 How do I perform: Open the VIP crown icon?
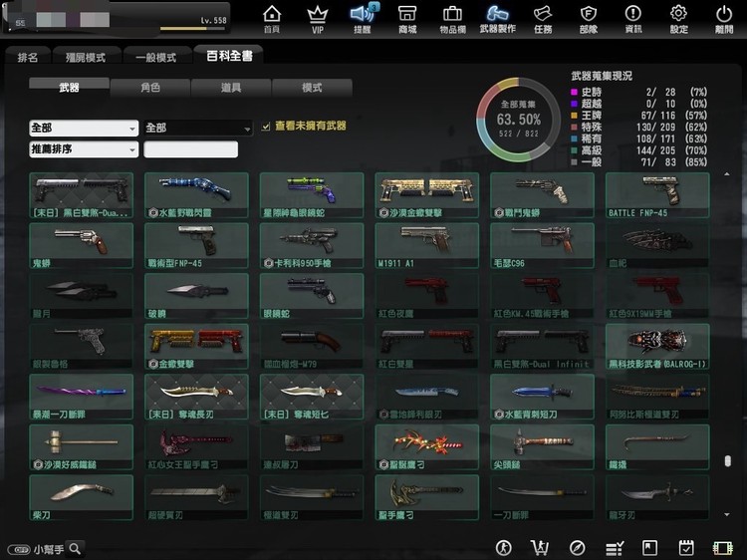tap(318, 19)
